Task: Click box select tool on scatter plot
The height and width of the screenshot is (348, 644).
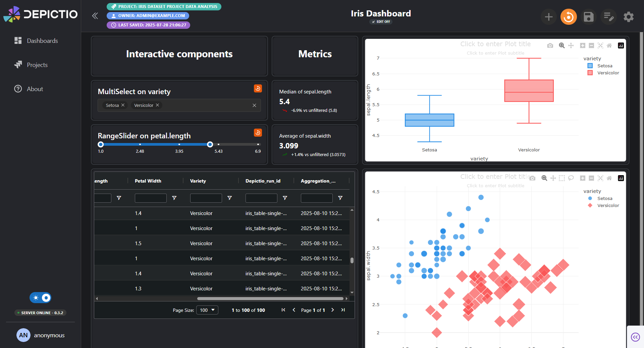Action: pos(562,178)
